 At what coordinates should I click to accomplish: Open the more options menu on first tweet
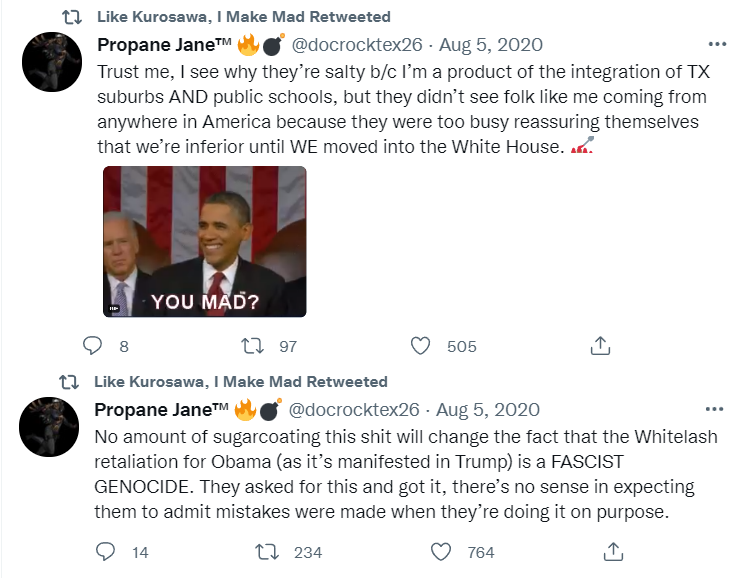coord(717,45)
